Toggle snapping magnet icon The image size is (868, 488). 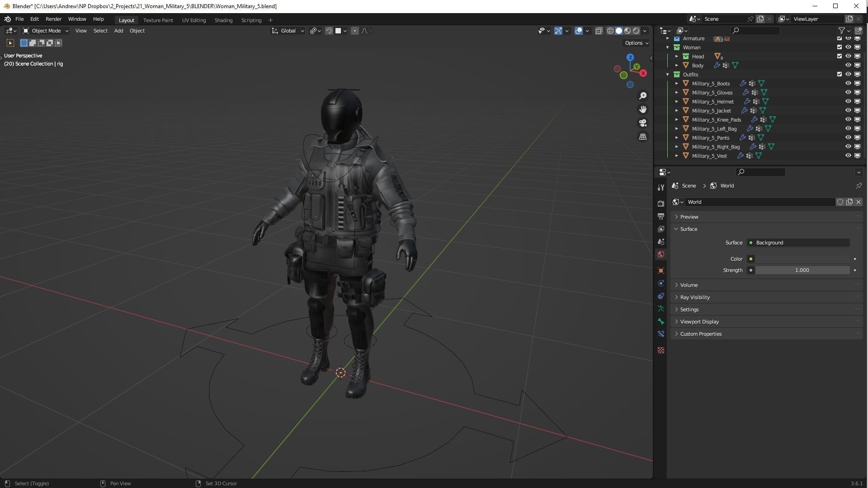tap(329, 31)
